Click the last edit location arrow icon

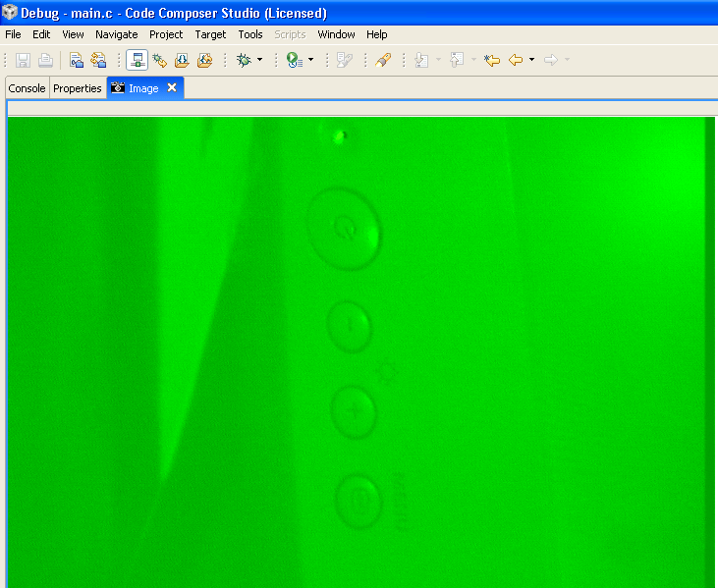tap(492, 60)
